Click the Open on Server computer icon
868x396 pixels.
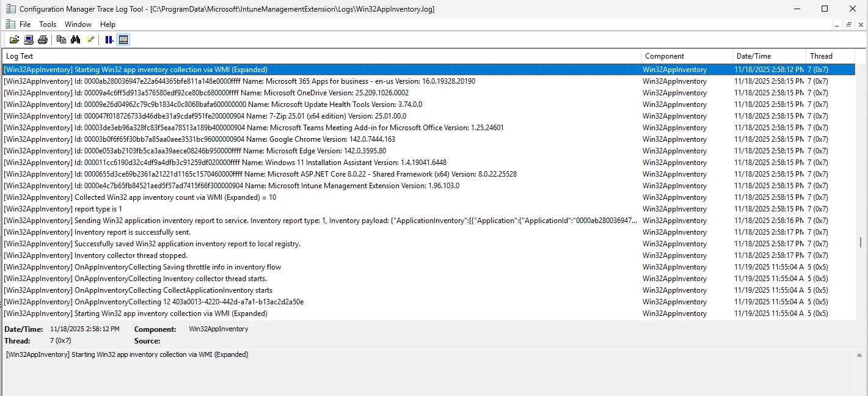click(x=29, y=40)
